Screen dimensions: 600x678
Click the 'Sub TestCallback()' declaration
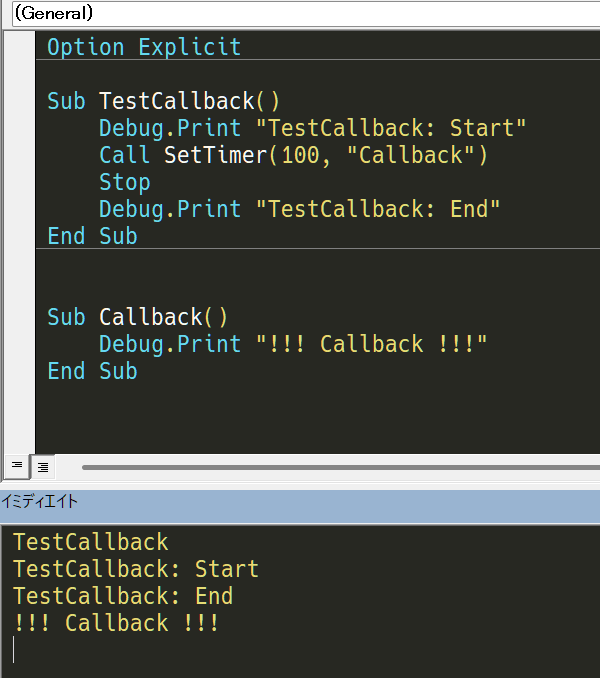click(164, 101)
